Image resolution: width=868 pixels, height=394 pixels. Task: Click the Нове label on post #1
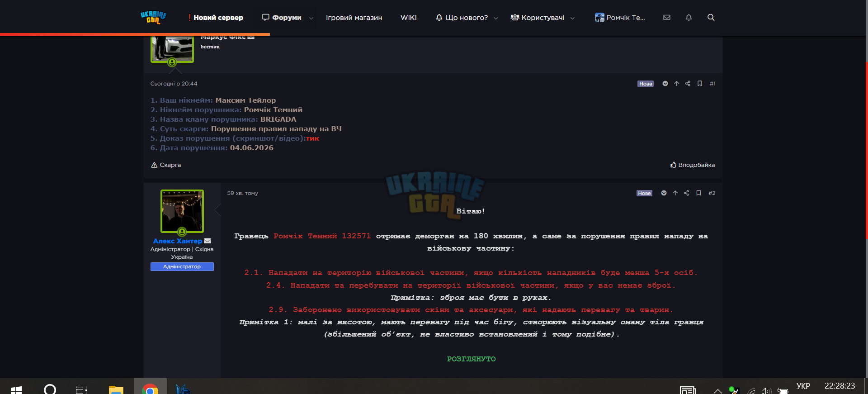[646, 84]
